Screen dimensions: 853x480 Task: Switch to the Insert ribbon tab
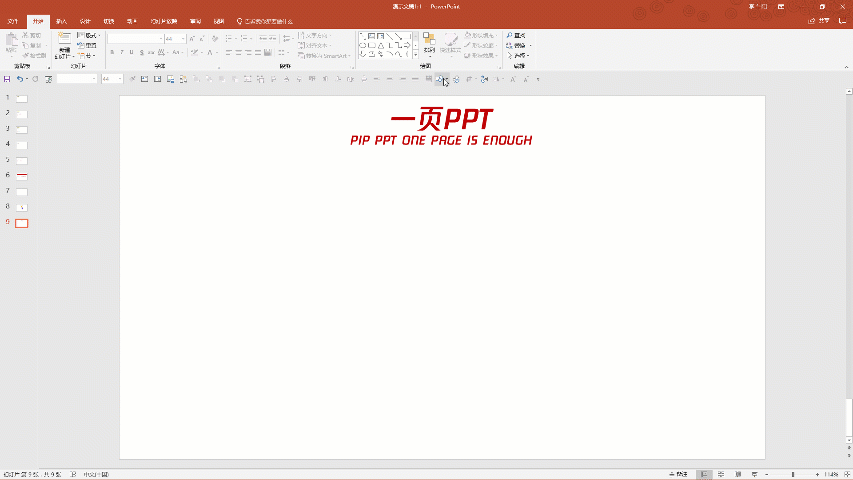pyautogui.click(x=62, y=20)
